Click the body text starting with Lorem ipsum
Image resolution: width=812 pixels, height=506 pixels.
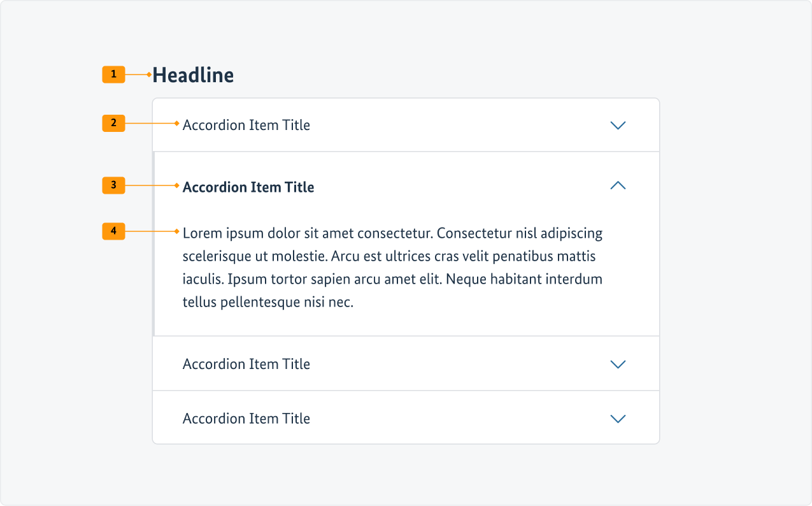[x=392, y=233]
